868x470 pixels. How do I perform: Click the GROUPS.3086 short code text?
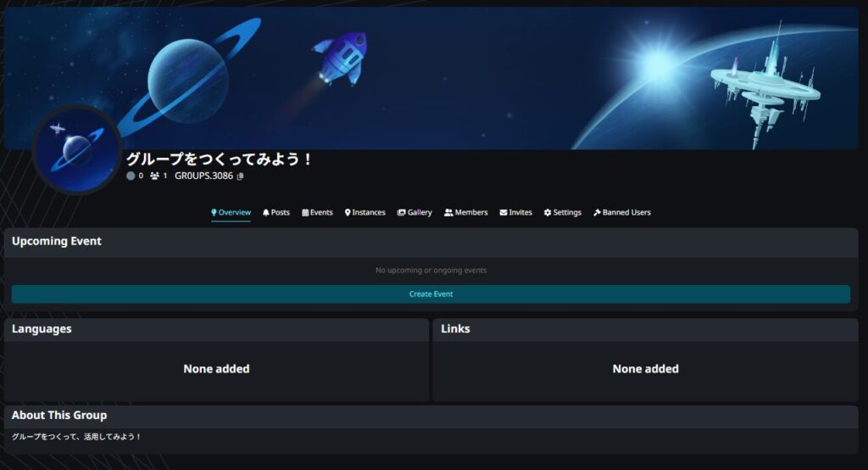click(203, 176)
